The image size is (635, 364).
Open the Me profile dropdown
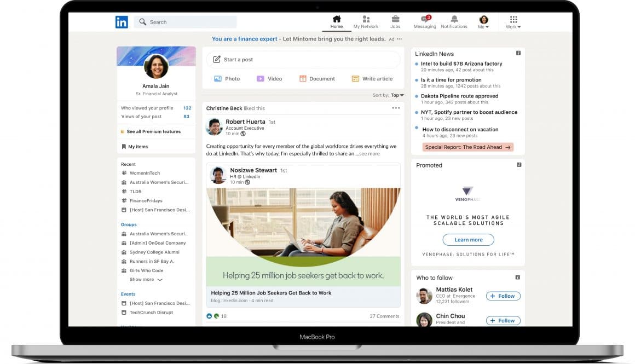482,20
